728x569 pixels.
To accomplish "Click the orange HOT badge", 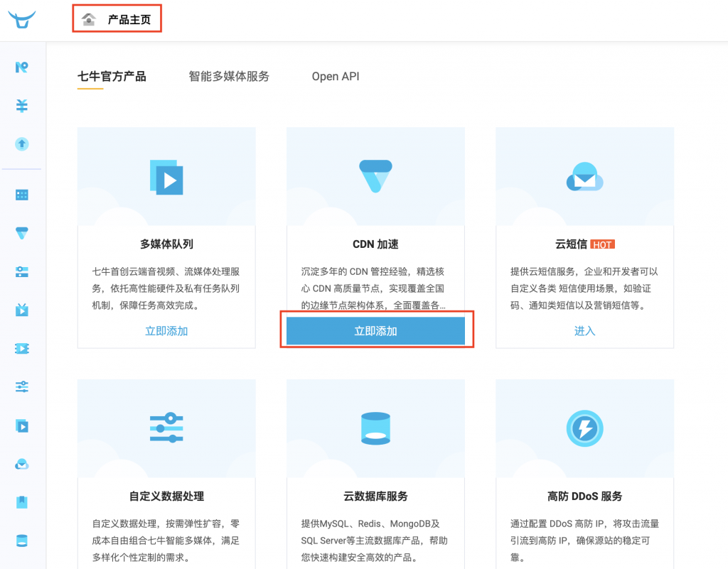I will coord(603,244).
